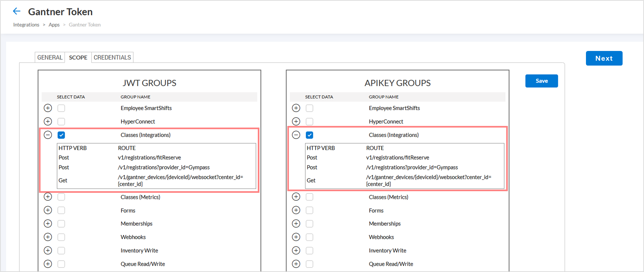Check APIKEY HyperConnect checkbox
This screenshot has width=644, height=272.
pos(310,121)
